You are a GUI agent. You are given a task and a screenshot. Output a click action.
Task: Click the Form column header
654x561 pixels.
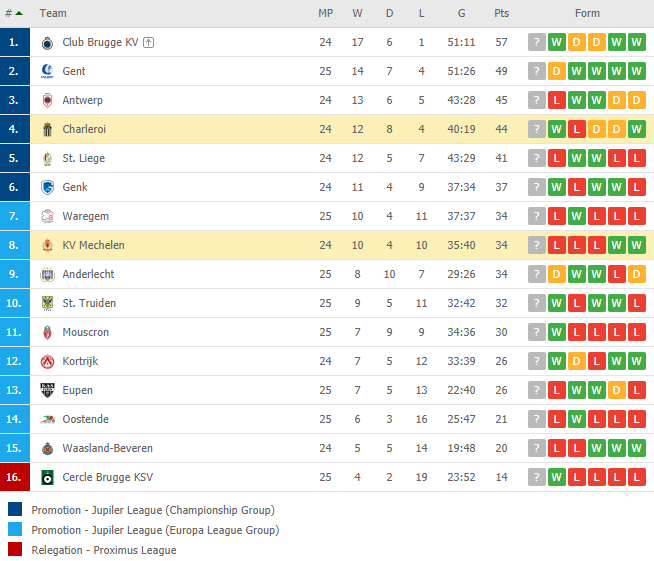[x=587, y=13]
